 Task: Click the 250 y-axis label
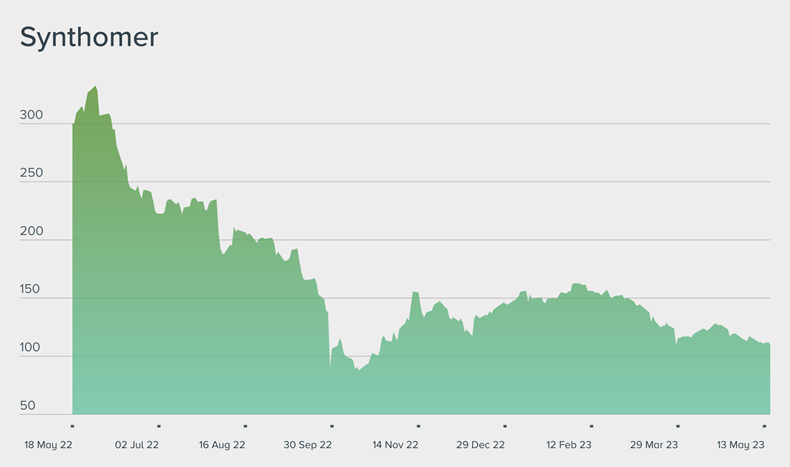pos(31,173)
